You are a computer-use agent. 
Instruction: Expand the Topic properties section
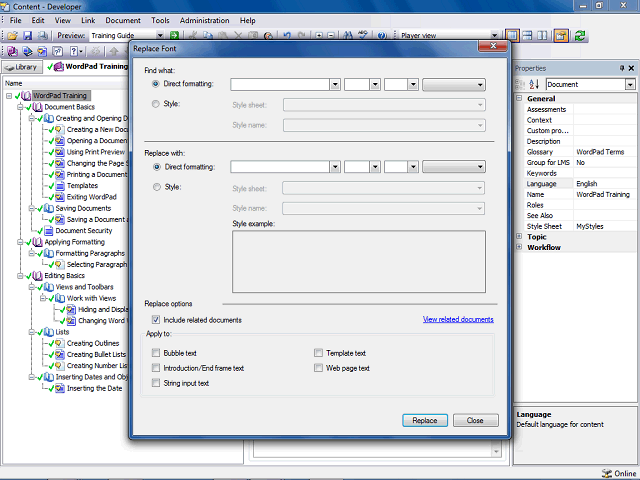pos(519,237)
